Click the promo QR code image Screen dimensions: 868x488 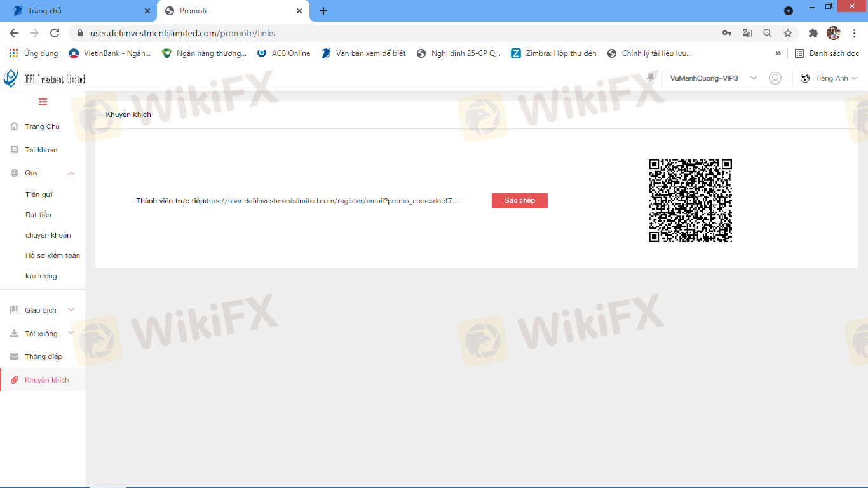coord(691,201)
